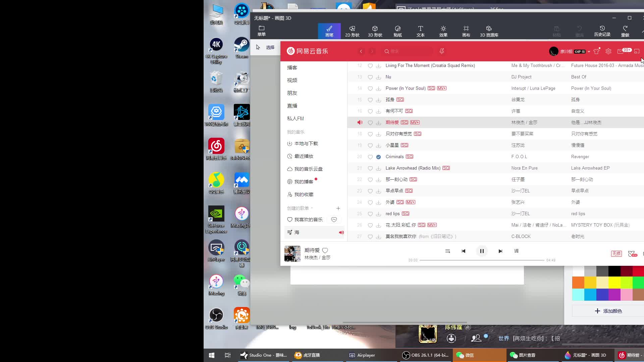
Task: Go back in NetEase Cloud Music
Action: (x=361, y=51)
